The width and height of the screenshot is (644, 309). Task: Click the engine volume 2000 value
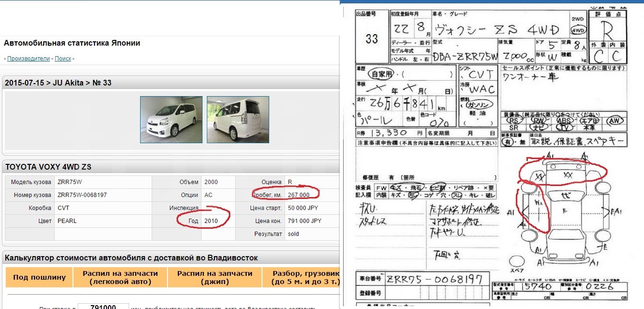click(211, 182)
